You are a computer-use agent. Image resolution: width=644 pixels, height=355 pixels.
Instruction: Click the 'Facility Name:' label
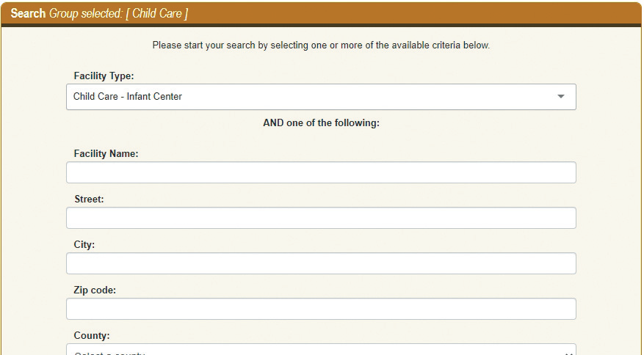coord(106,154)
